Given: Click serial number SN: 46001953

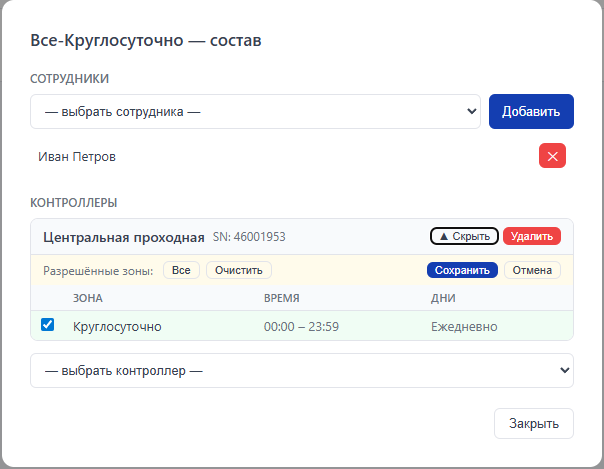Looking at the screenshot, I should click(x=249, y=236).
